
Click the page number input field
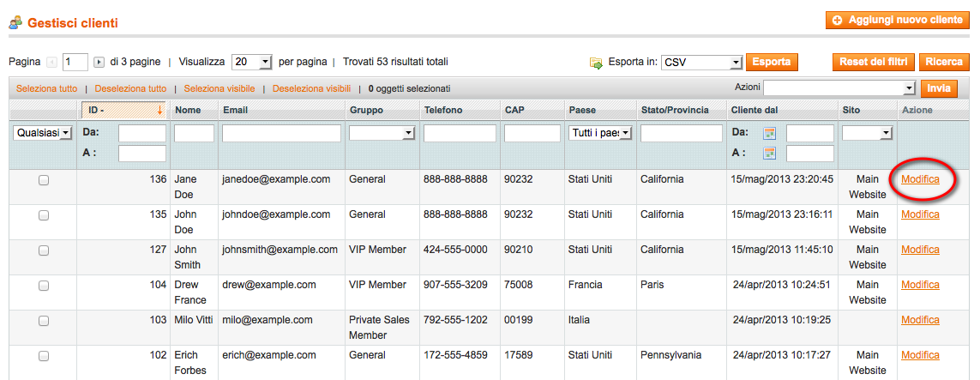[x=75, y=62]
